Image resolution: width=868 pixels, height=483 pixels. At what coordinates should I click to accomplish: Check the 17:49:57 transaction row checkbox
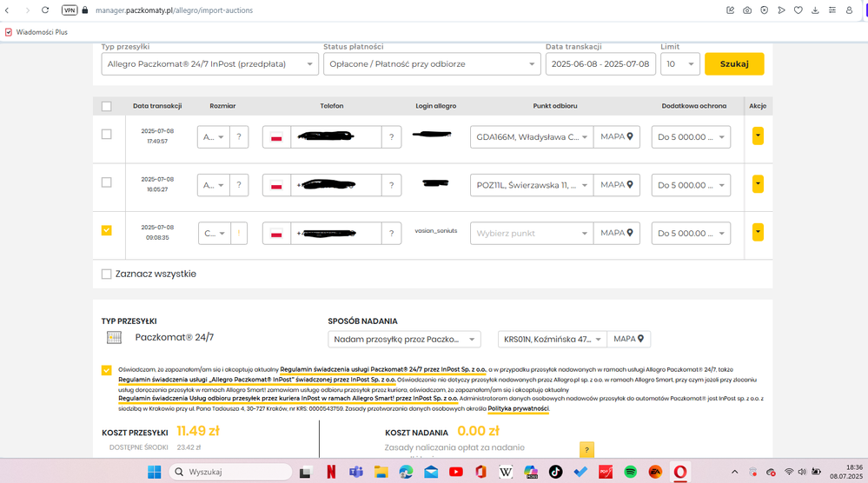[x=107, y=135]
